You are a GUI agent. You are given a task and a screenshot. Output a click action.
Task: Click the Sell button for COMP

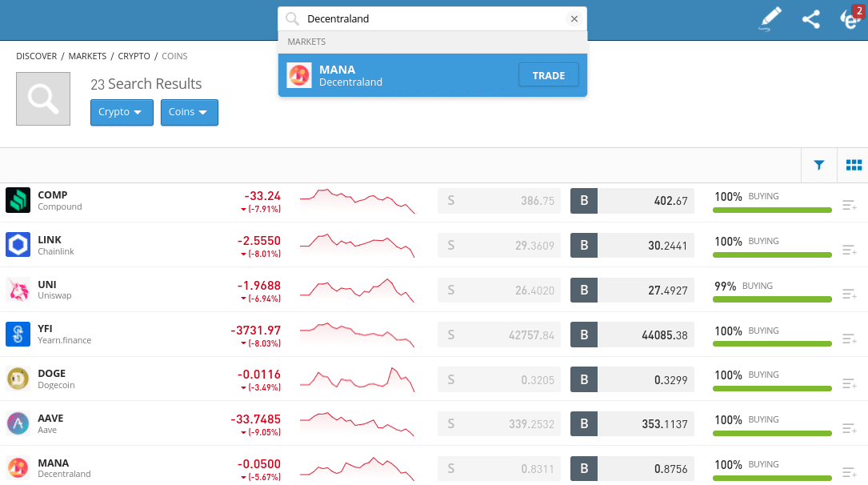click(x=498, y=200)
